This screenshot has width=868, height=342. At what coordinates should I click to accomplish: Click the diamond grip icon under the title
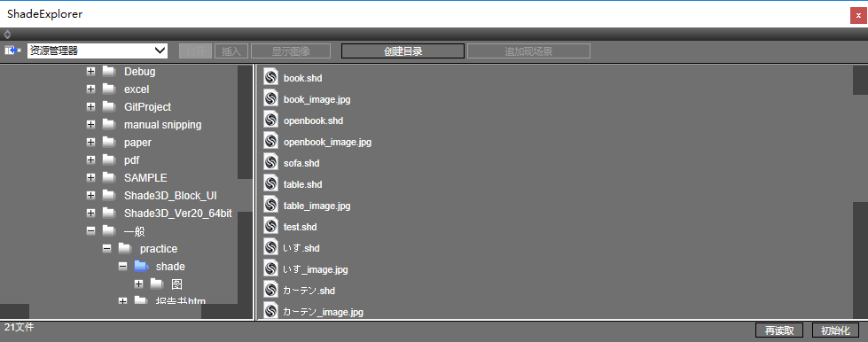(7, 34)
